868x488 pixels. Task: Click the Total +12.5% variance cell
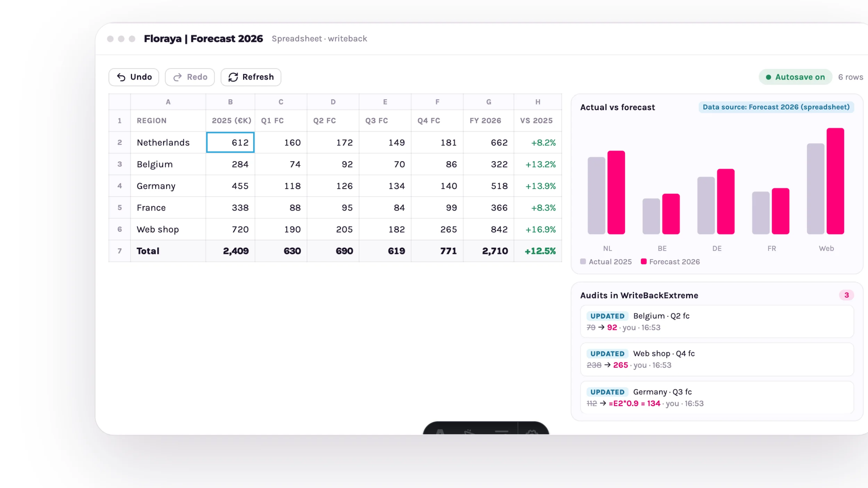537,251
